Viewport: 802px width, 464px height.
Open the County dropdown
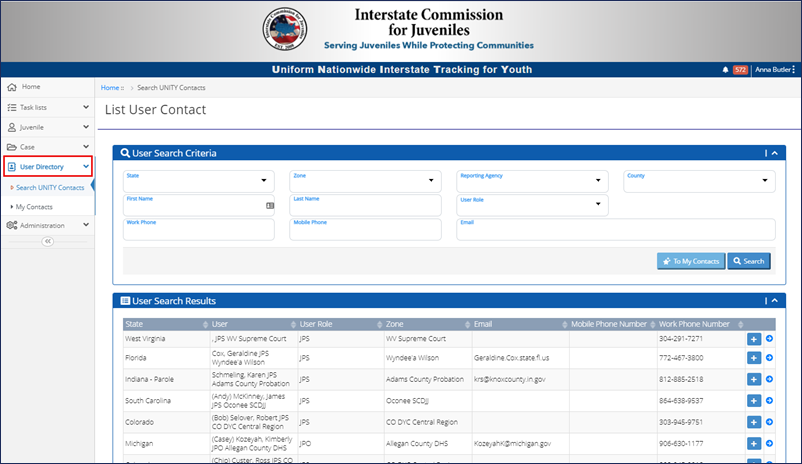click(699, 181)
